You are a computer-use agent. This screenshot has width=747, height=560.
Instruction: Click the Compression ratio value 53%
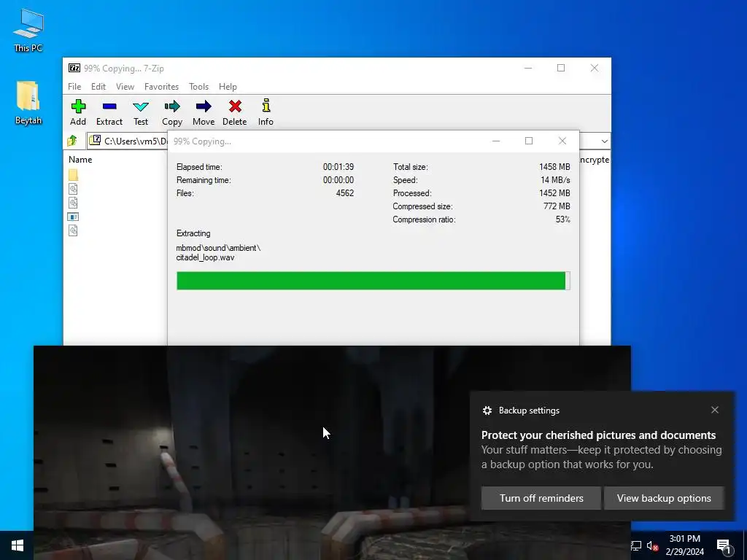click(562, 219)
